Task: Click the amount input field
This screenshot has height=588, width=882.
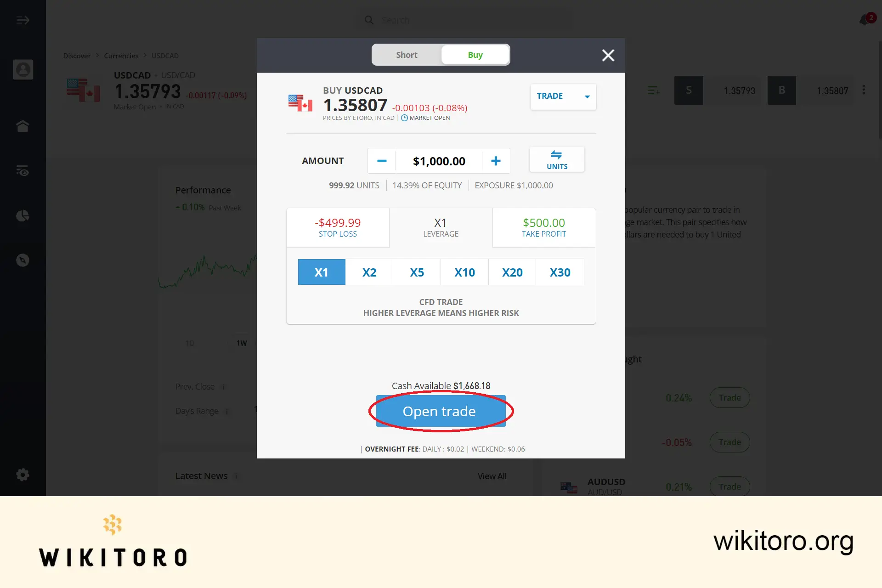Action: pyautogui.click(x=438, y=160)
